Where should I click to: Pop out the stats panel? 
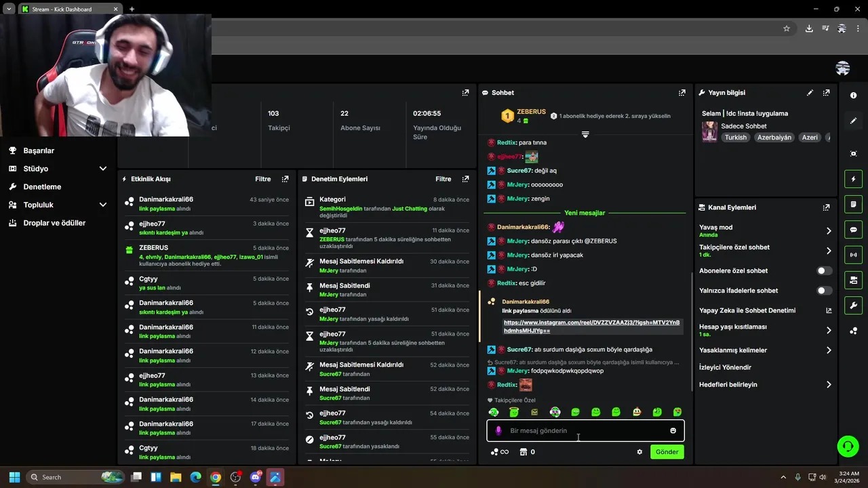click(465, 93)
